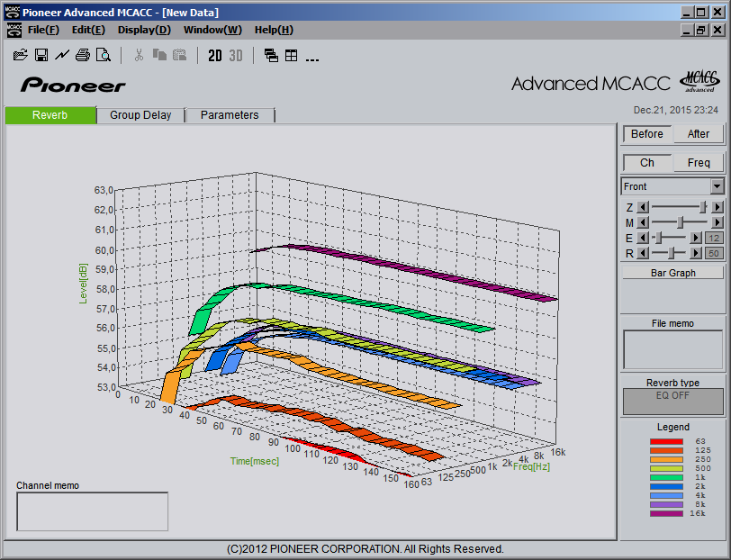Image resolution: width=731 pixels, height=560 pixels.
Task: Click the line graph toolbar icon
Action: (62, 55)
